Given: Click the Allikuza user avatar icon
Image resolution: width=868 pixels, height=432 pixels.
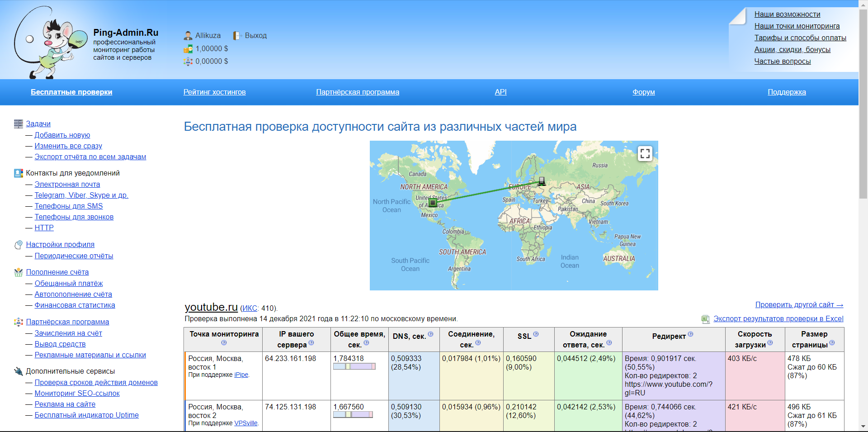Looking at the screenshot, I should tap(188, 36).
